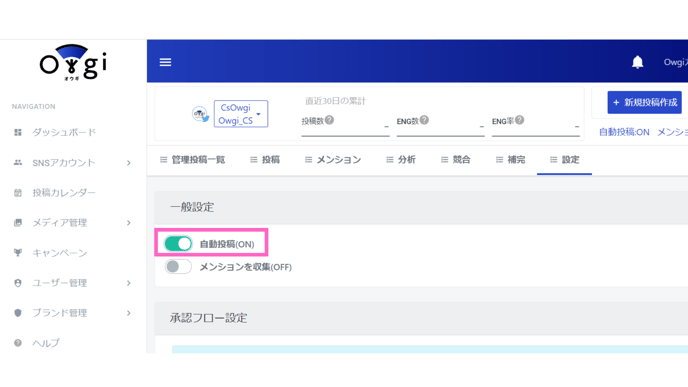The image size is (688, 387).
Task: Switch to the 補完 tab
Action: tap(510, 160)
